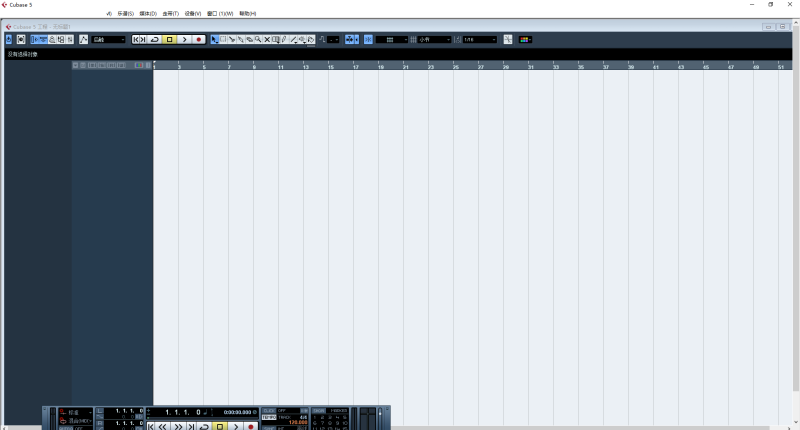Click Stop button in top toolbar
This screenshot has width=800, height=430.
pyautogui.click(x=169, y=39)
